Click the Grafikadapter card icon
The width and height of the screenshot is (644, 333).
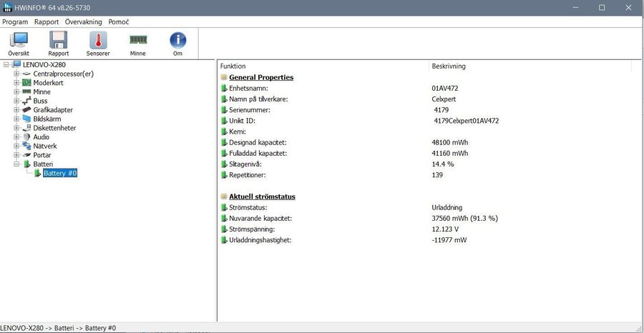tap(26, 110)
